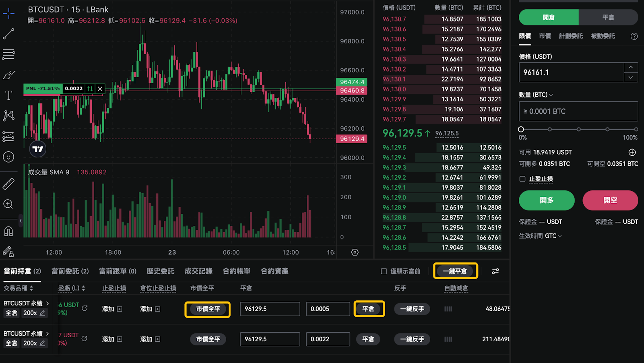This screenshot has height=363, width=644.
Task: Focus the 數量 BTC amount input field
Action: 578,111
